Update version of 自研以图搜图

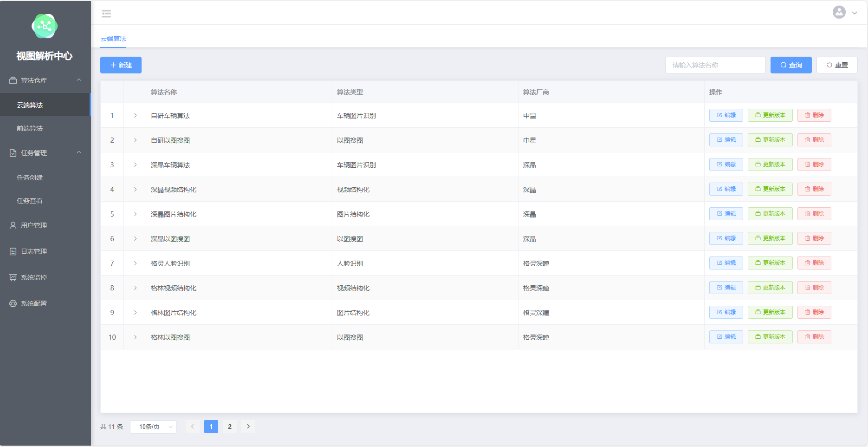pos(770,140)
